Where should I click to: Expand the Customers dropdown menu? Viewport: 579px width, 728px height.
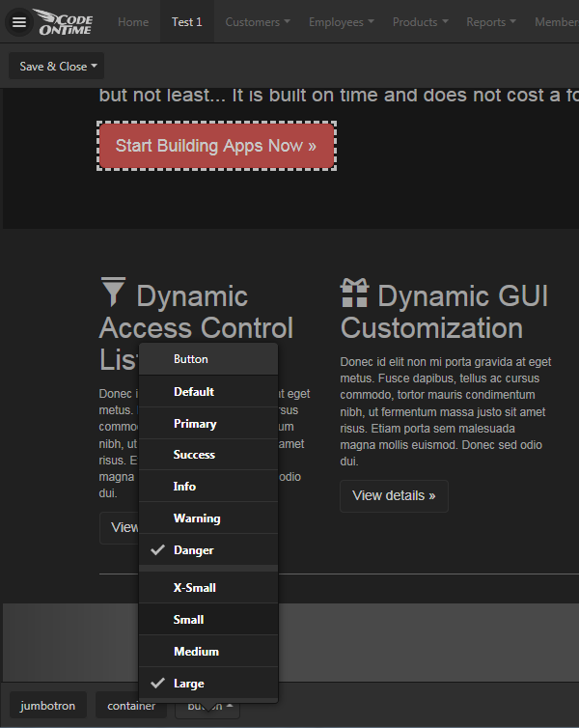(258, 22)
